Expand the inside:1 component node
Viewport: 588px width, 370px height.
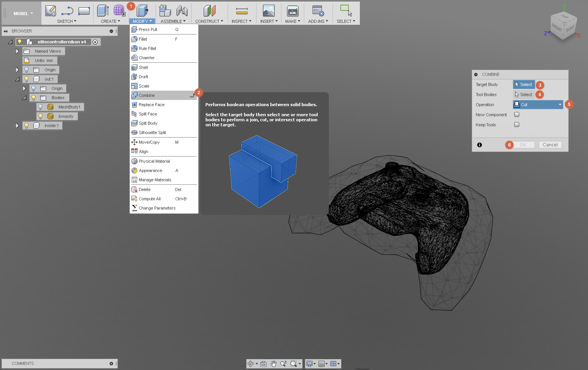(x=17, y=126)
